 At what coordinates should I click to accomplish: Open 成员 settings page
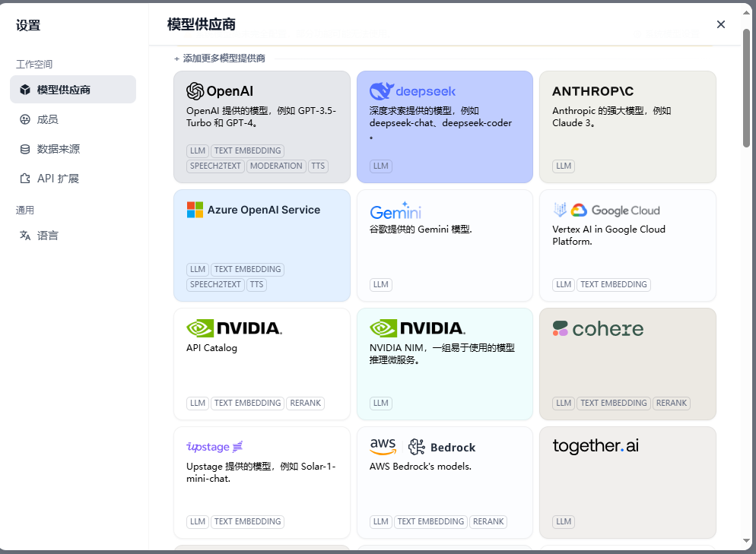[73, 119]
